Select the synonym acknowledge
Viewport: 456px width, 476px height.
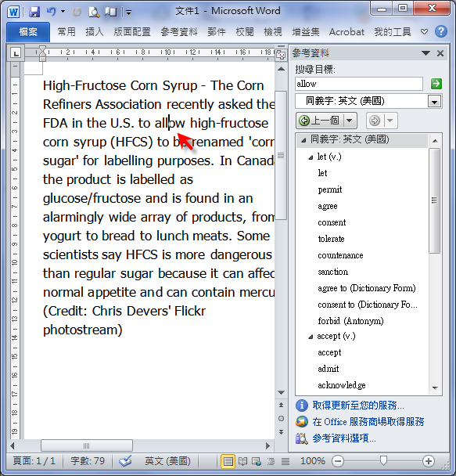[x=341, y=385]
